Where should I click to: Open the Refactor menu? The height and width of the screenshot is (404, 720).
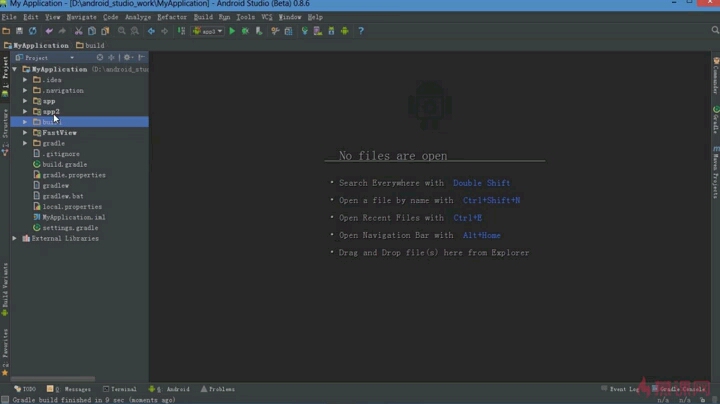pos(172,17)
